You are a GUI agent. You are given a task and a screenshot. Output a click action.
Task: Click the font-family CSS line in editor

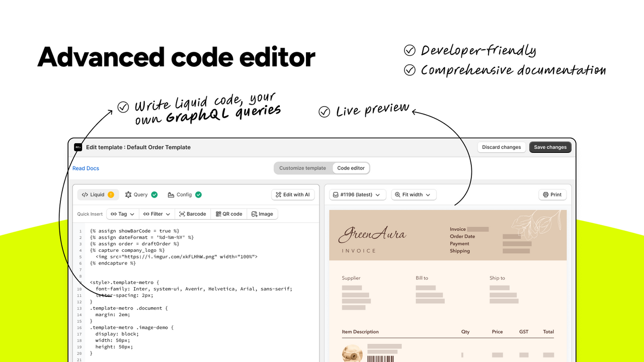click(x=194, y=289)
